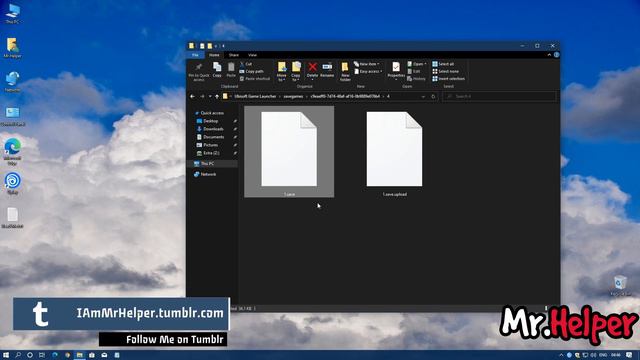Open the File tab
This screenshot has height=360, width=640.
(x=196, y=55)
